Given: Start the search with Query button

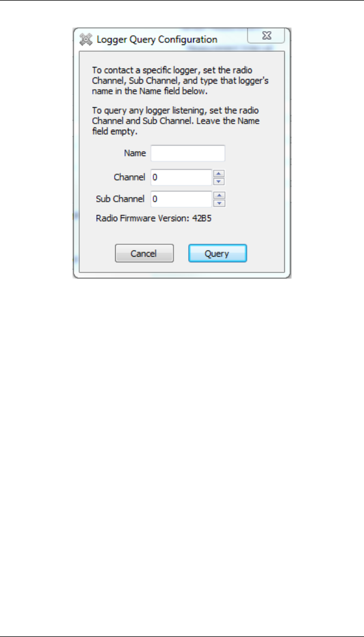Looking at the screenshot, I should pos(217,253).
